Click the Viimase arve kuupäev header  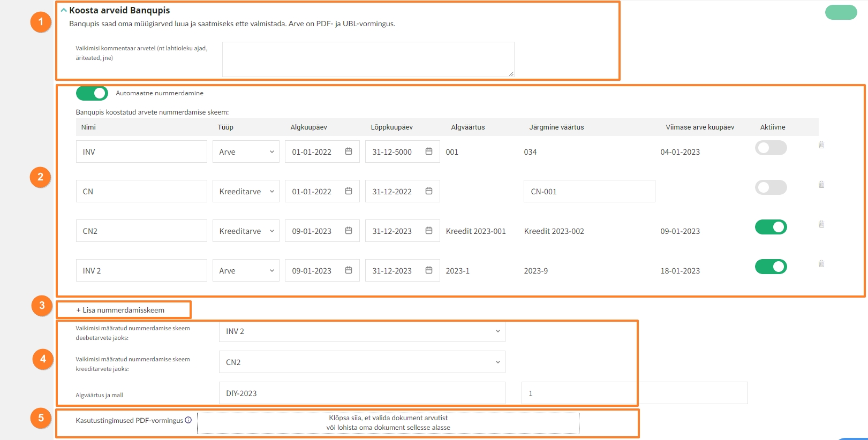pyautogui.click(x=700, y=127)
